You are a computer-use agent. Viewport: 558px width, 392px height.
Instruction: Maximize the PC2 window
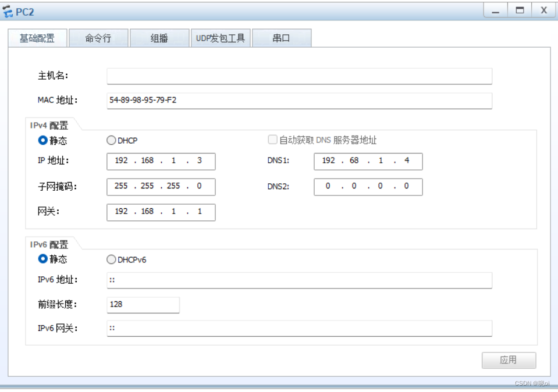pos(520,10)
